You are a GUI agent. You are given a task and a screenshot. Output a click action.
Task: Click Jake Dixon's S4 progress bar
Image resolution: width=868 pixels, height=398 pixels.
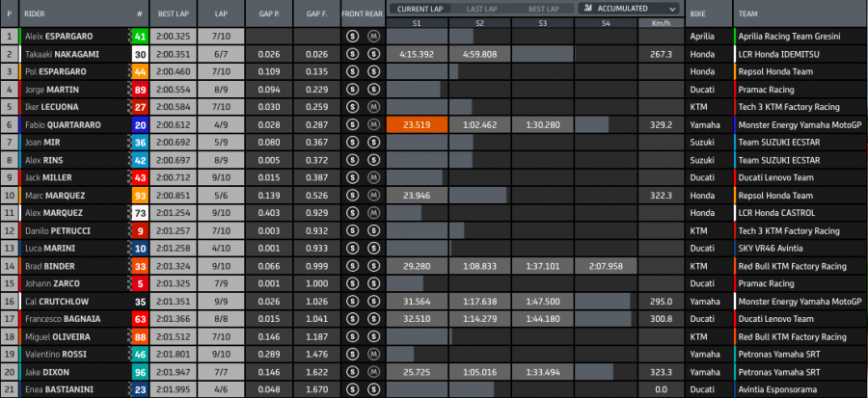click(x=594, y=372)
